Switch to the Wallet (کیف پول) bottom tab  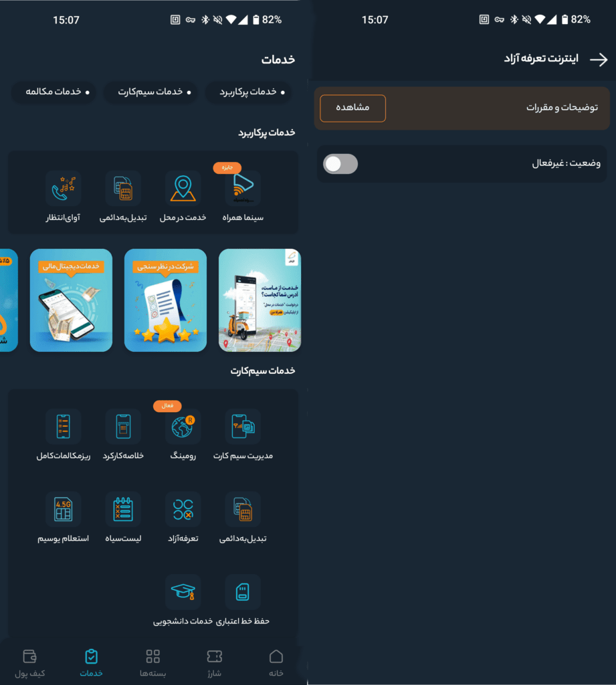30,662
